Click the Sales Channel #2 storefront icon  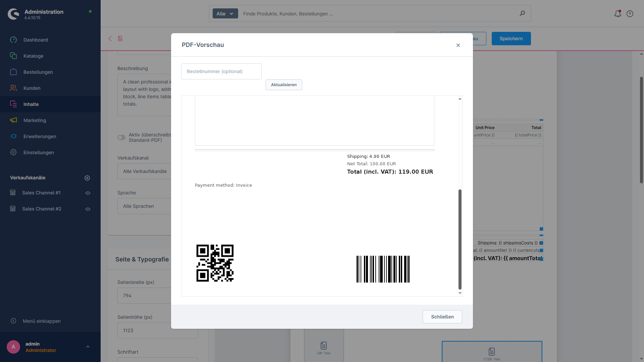[x=13, y=209]
